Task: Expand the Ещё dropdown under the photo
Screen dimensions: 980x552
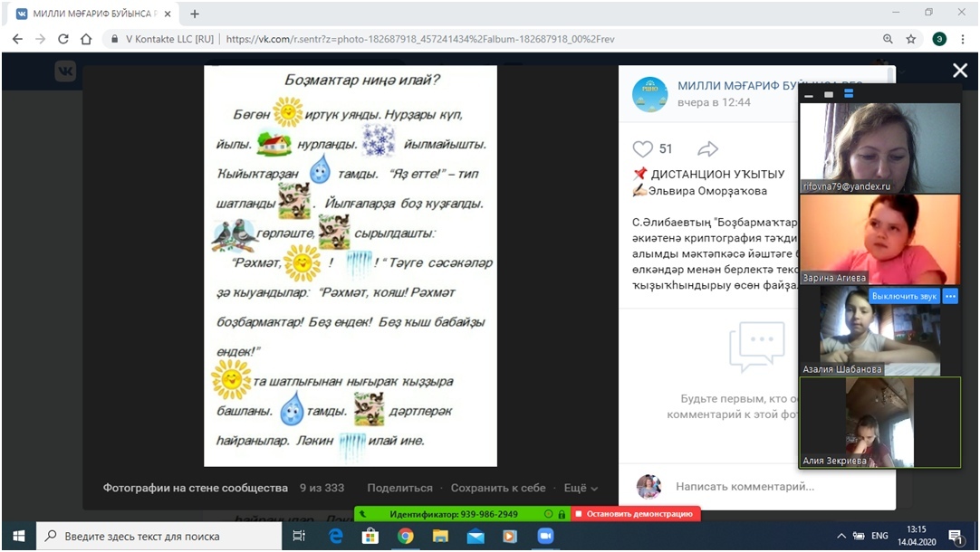Action: pos(581,488)
